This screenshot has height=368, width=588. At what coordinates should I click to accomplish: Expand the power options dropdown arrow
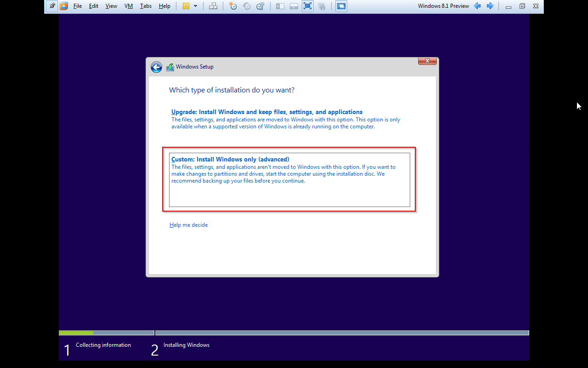(196, 6)
